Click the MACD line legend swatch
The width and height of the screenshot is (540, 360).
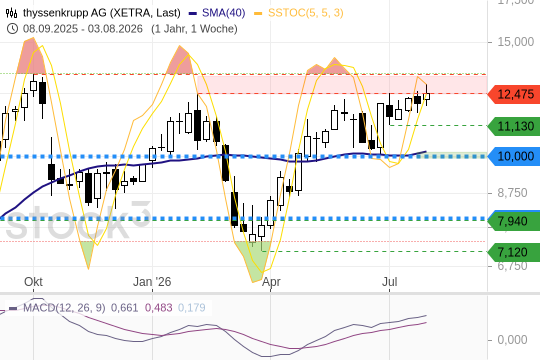(13, 308)
